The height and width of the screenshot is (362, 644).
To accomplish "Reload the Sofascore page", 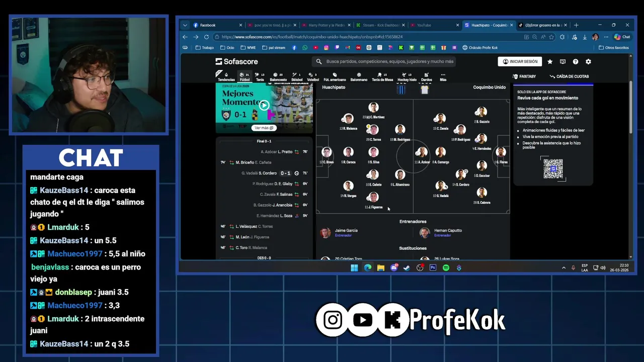I will tap(207, 37).
